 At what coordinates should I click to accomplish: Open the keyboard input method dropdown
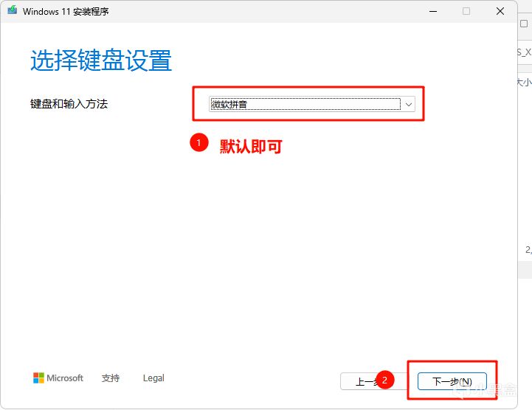point(312,104)
